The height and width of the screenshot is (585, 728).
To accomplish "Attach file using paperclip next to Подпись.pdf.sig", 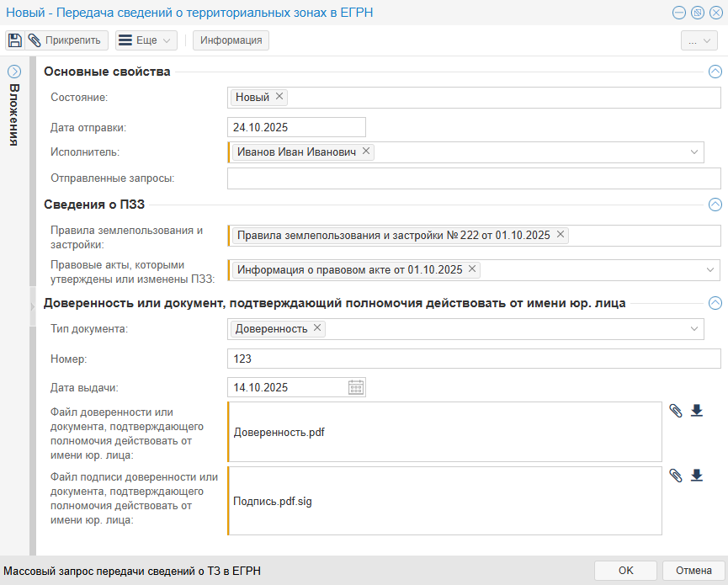I will 676,476.
